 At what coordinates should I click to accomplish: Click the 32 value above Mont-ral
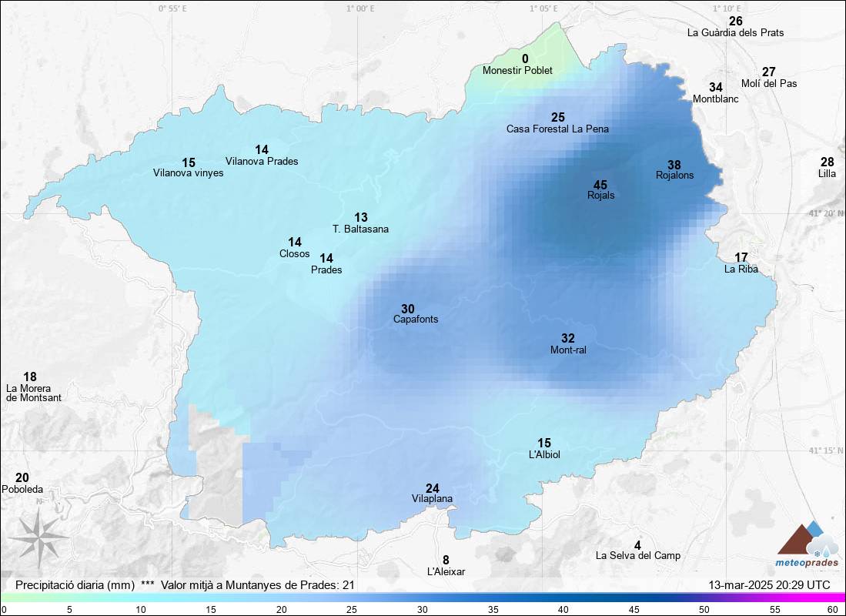[568, 339]
